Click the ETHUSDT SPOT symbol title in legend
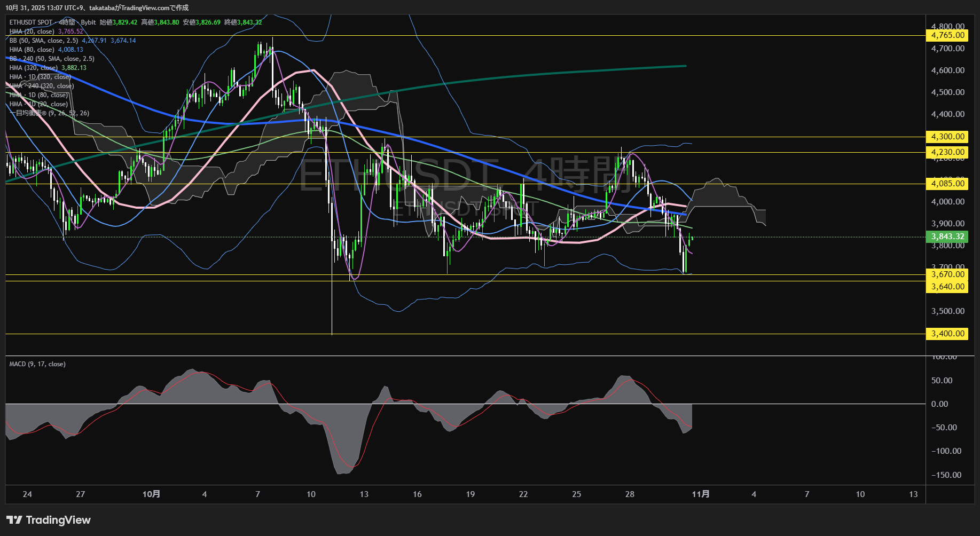Screen dimensions: 980x536 click(x=31, y=22)
